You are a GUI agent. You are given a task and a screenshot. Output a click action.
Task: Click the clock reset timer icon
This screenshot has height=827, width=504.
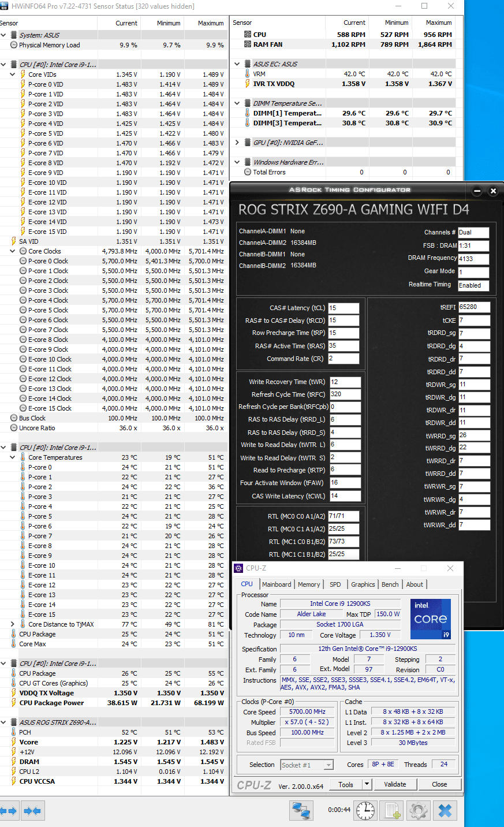click(x=365, y=810)
